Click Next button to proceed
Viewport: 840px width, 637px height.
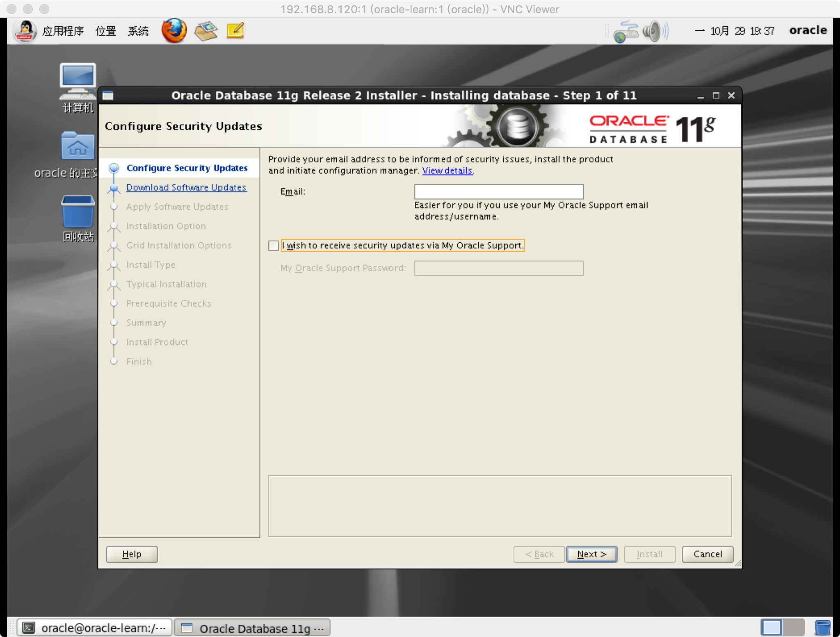point(591,553)
